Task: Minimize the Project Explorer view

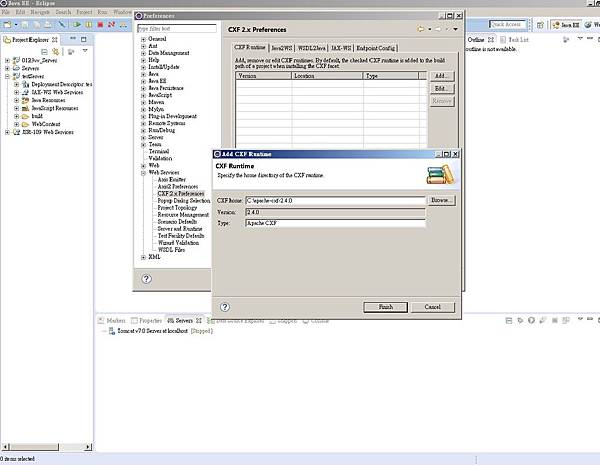Action: tap(73, 39)
